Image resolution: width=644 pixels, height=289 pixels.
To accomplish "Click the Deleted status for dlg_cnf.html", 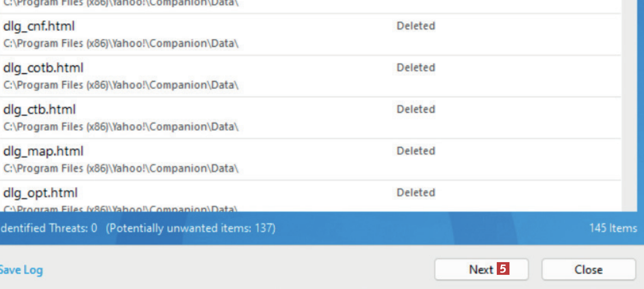I will 416,26.
